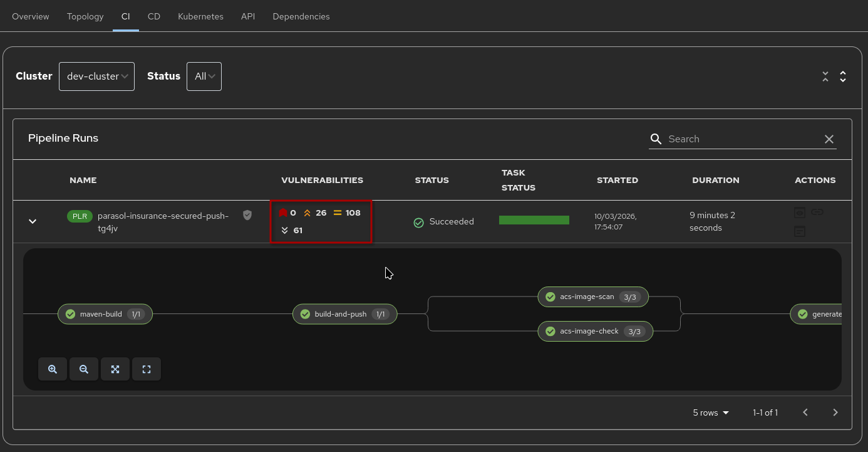The height and width of the screenshot is (452, 868).
Task: Click the reset view icon in graph toolbar
Action: point(146,369)
